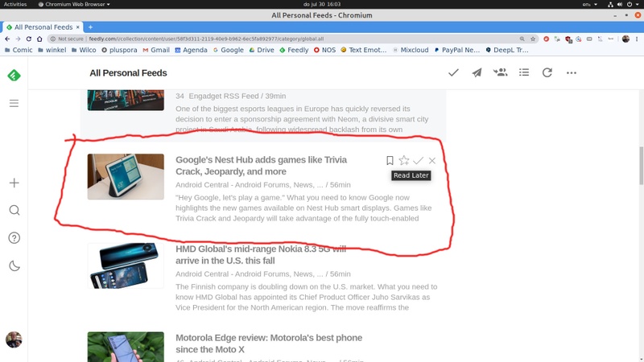This screenshot has width=644, height=362.
Task: Open the Comic bookmarks folder
Action: click(x=18, y=50)
